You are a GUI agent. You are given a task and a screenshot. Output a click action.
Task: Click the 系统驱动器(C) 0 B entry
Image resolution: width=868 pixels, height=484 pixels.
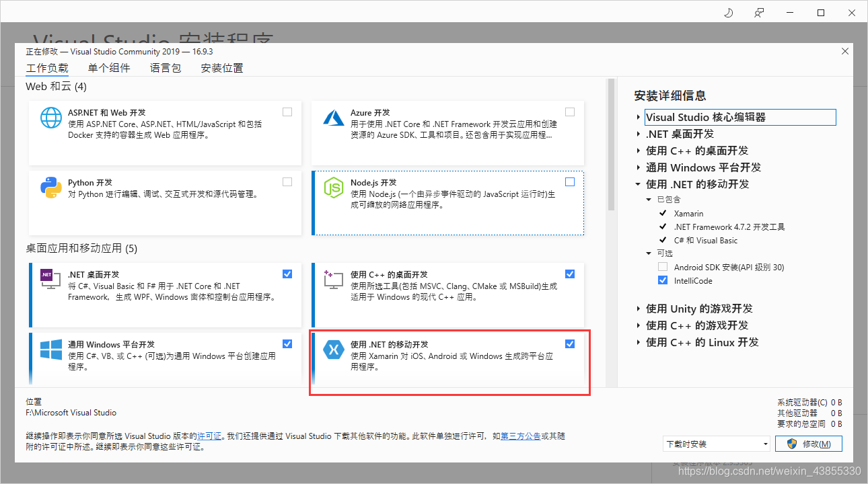809,403
